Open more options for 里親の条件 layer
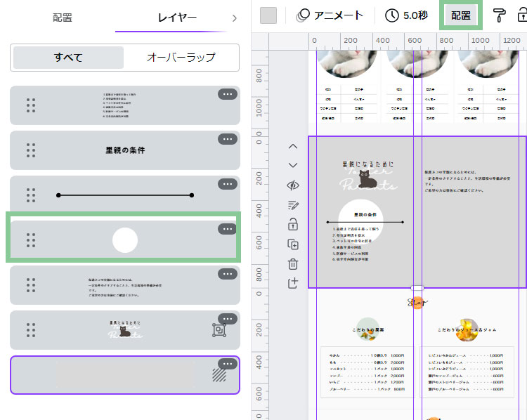Viewport: 527px width, 420px height. [227, 139]
